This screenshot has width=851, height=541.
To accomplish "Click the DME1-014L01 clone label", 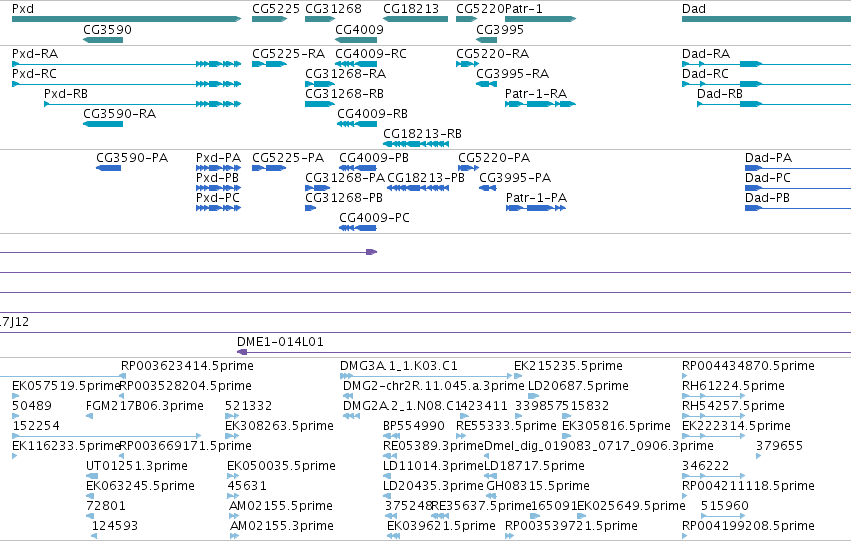I will click(280, 342).
